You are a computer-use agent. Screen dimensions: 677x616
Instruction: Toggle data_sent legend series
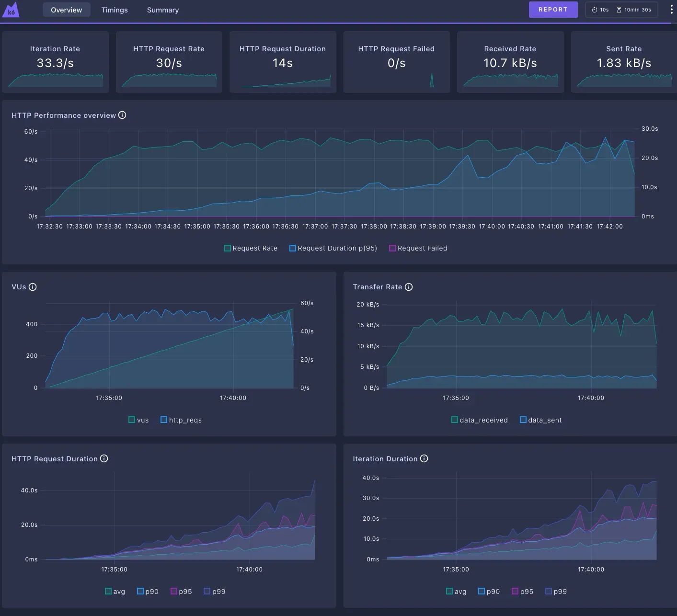pos(540,420)
